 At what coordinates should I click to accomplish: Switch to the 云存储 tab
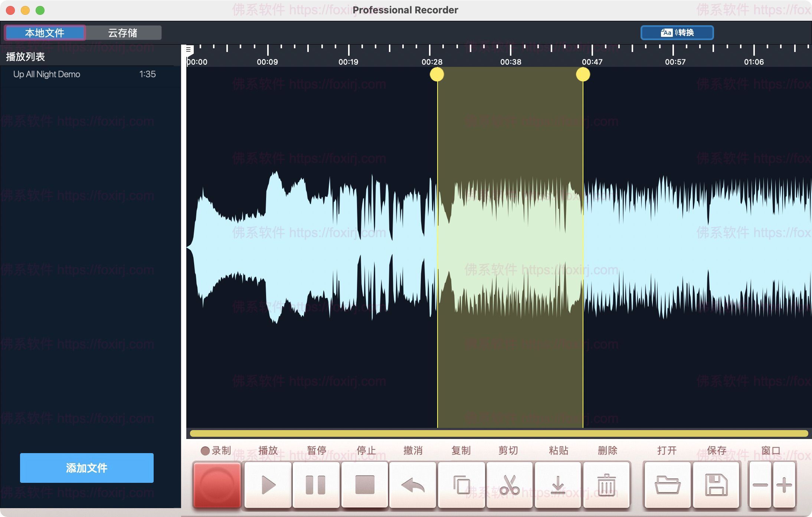point(122,33)
